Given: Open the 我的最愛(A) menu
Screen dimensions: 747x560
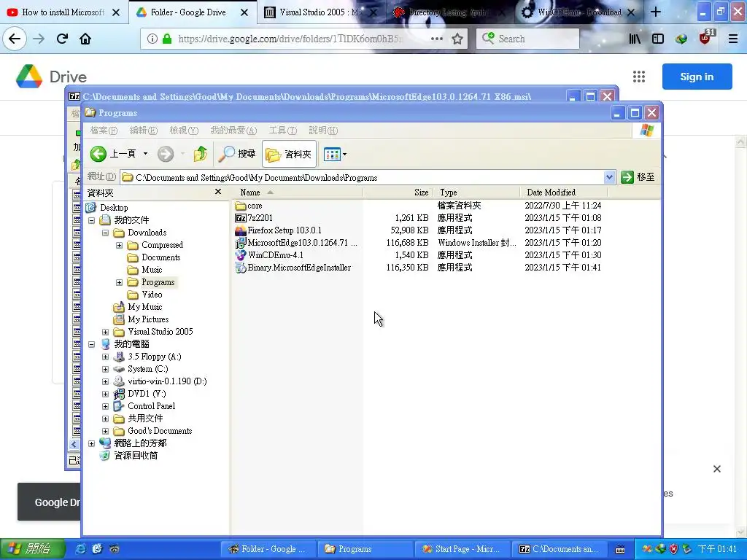Looking at the screenshot, I should (233, 131).
